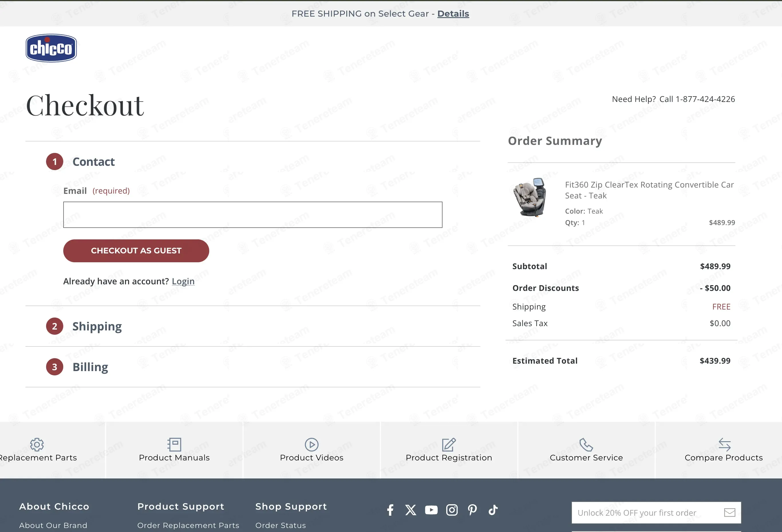This screenshot has height=532, width=782.
Task: Open Order Replacement Parts footer link
Action: [188, 525]
